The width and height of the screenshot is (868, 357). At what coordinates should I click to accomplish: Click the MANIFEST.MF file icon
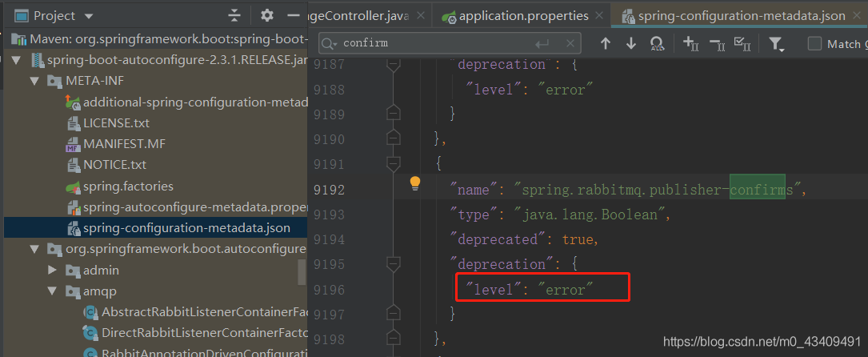(x=73, y=144)
